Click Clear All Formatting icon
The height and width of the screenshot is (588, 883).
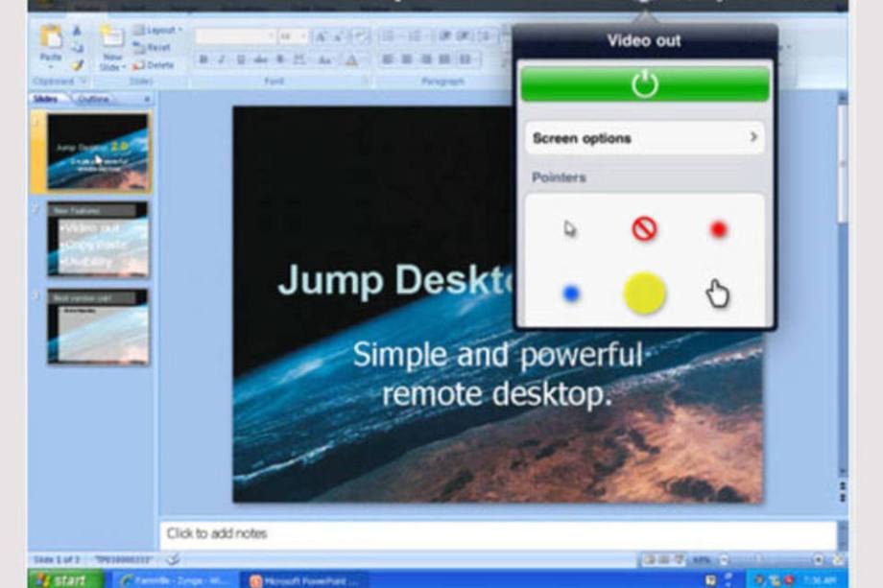(361, 37)
